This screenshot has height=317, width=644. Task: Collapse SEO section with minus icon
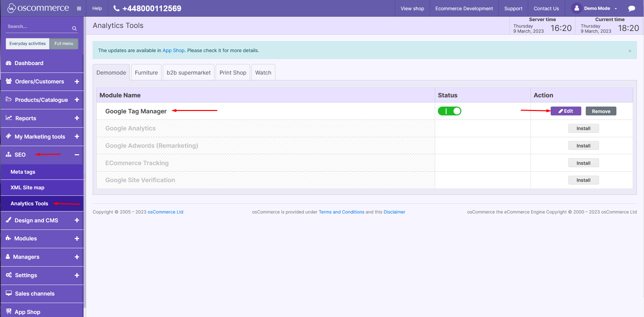click(77, 155)
